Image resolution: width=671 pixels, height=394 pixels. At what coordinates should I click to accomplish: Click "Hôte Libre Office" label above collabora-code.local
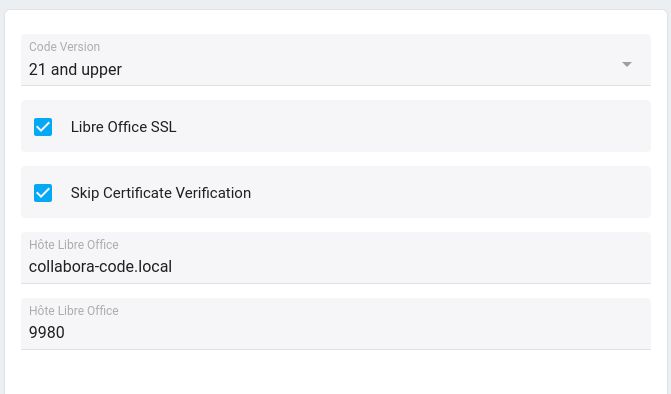point(74,245)
